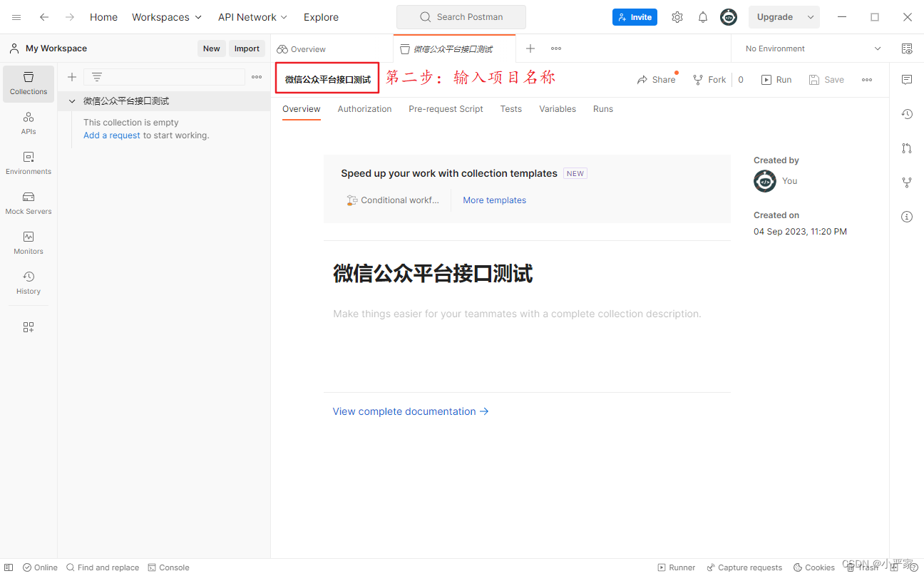The width and height of the screenshot is (924, 576).
Task: Open the Runner in status bar
Action: click(676, 567)
